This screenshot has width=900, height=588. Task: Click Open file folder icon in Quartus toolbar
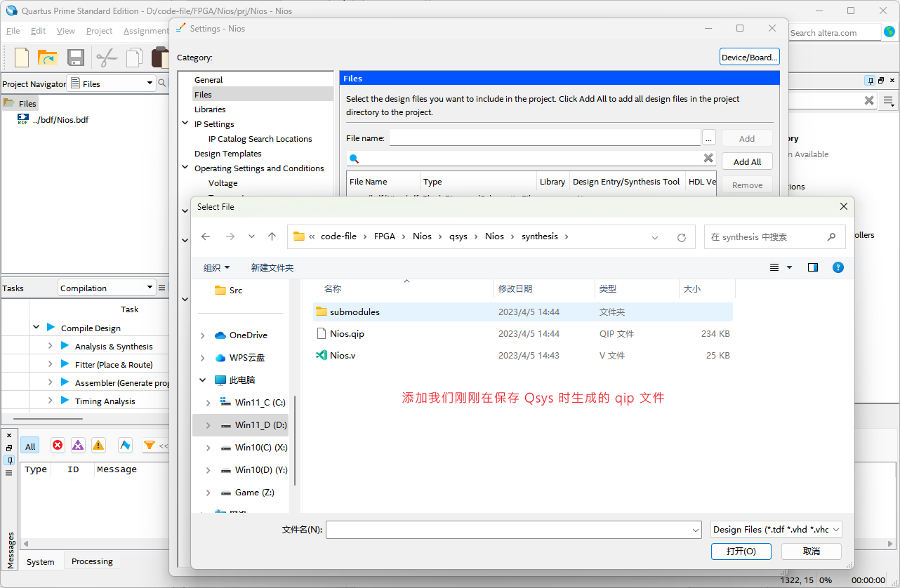(x=47, y=58)
